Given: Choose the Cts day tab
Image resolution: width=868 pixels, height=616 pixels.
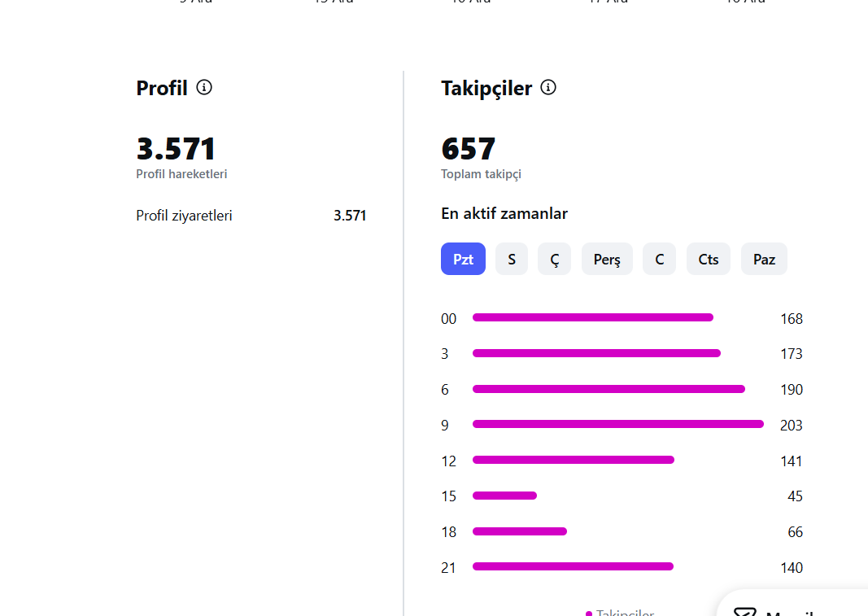Looking at the screenshot, I should tap(709, 259).
